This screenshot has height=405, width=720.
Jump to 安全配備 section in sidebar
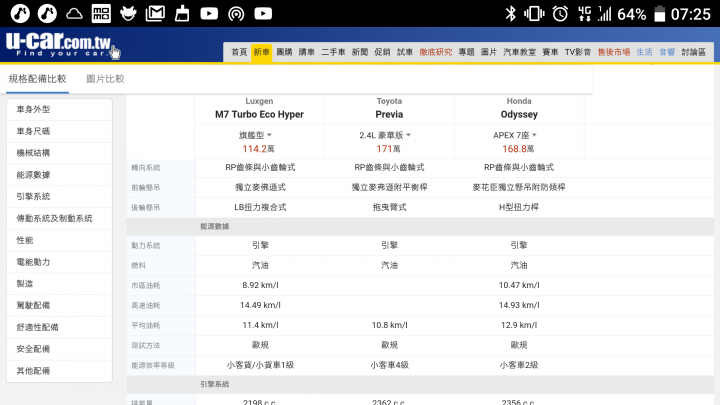(x=59, y=349)
